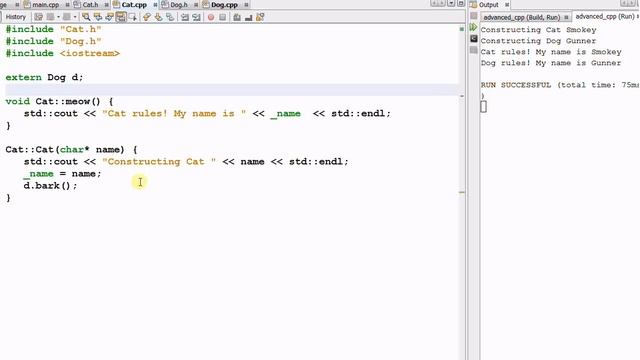Stop Macro Recording grey square icon
This screenshot has height=360, width=640.
point(222,17)
